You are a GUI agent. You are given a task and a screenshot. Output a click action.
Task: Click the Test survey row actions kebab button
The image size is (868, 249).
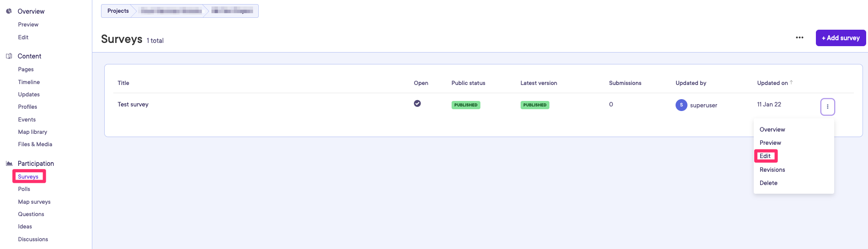pyautogui.click(x=827, y=107)
